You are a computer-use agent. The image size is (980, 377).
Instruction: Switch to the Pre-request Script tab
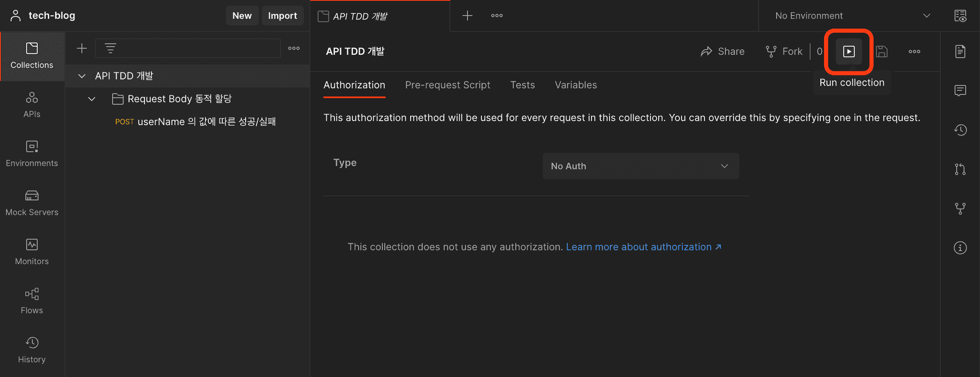tap(447, 85)
